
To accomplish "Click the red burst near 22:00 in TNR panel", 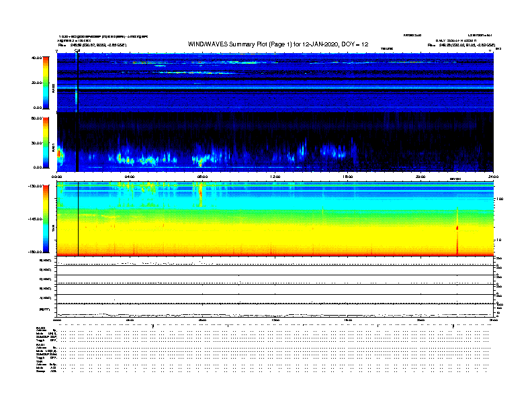I will pos(457,228).
